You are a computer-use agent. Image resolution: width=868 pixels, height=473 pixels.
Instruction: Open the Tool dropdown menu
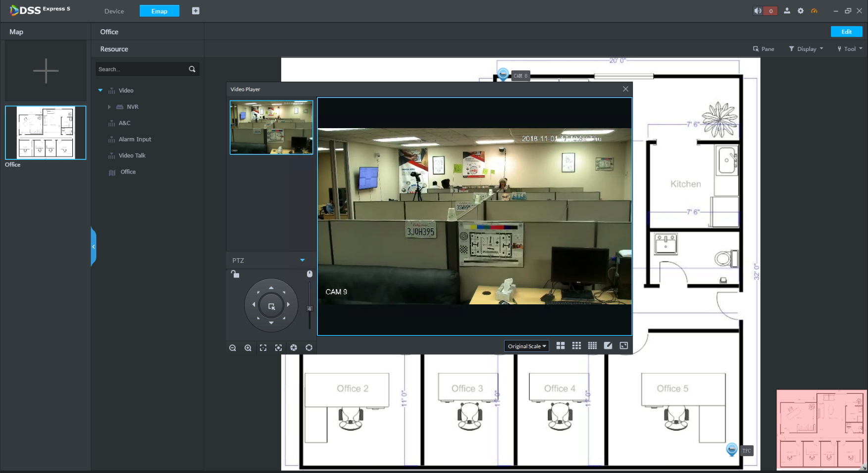point(850,49)
